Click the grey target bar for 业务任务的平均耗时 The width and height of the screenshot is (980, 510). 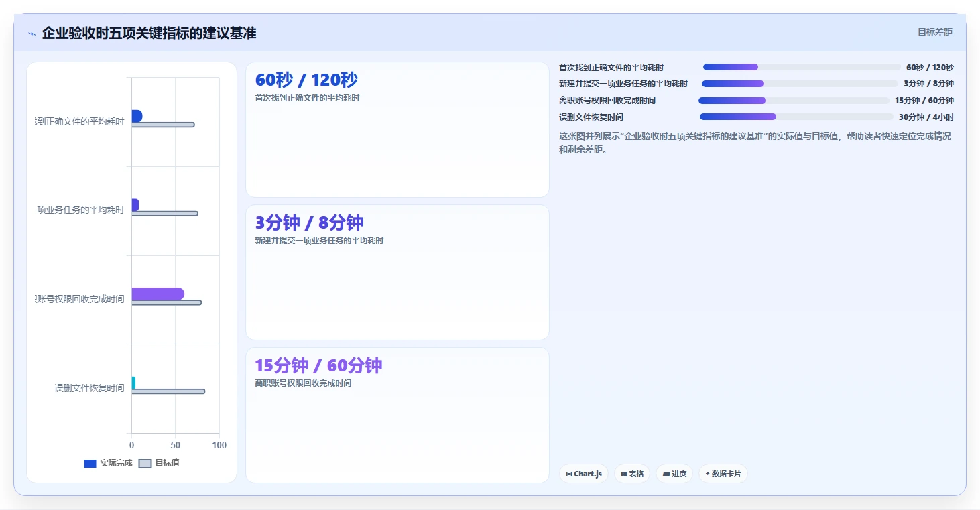(x=165, y=214)
